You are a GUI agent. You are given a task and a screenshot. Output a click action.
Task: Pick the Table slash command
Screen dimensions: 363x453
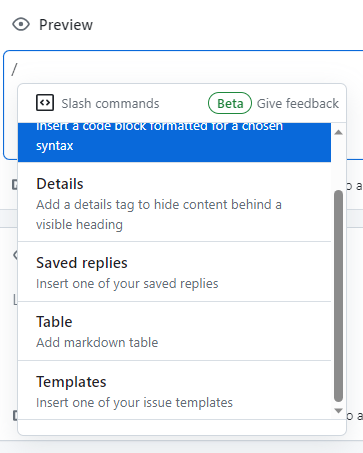[x=174, y=331]
